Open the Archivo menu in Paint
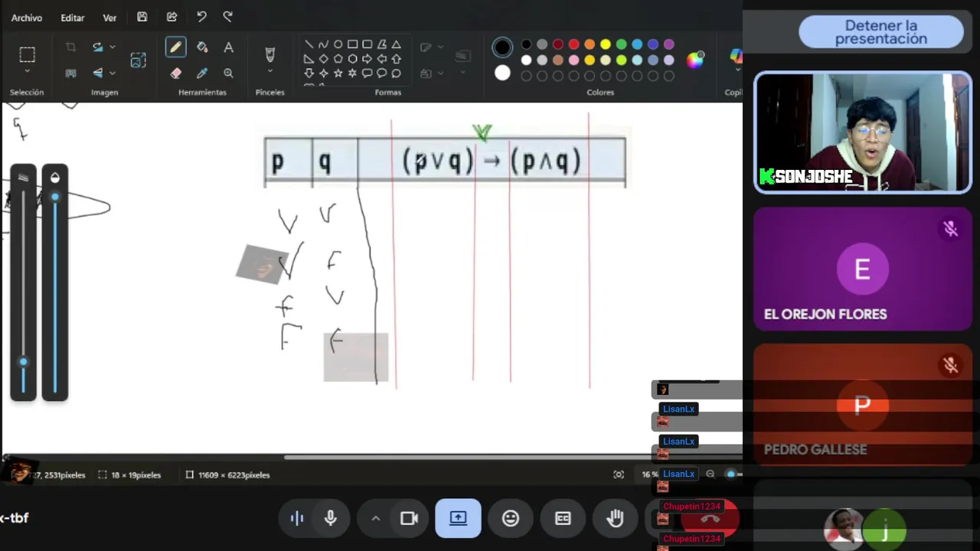Viewport: 980px width, 551px height. coord(27,18)
